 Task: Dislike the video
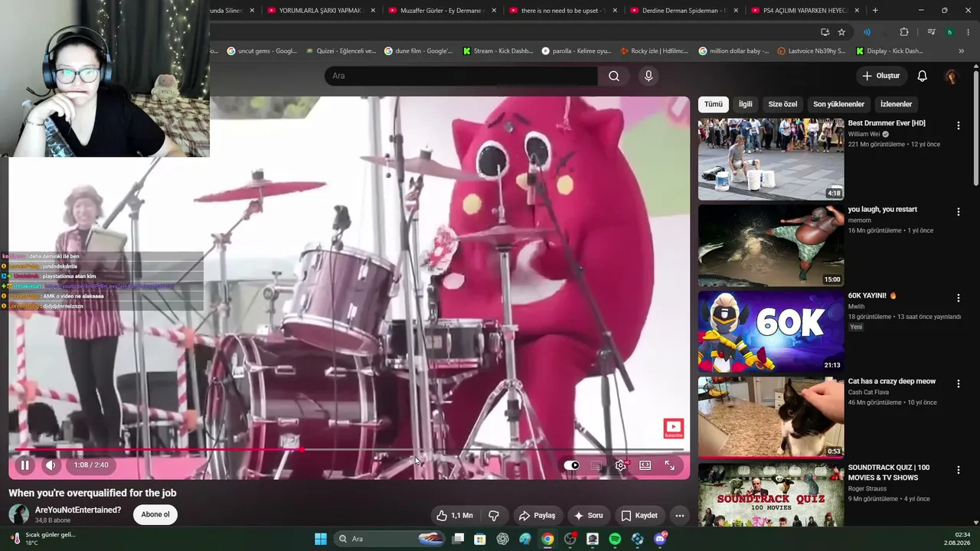[x=494, y=516]
